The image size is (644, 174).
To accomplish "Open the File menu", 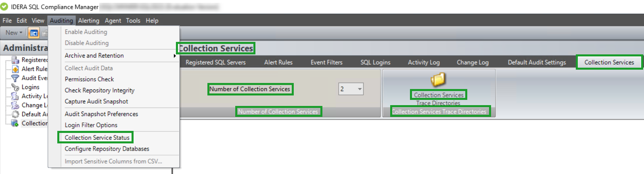I will point(7,21).
